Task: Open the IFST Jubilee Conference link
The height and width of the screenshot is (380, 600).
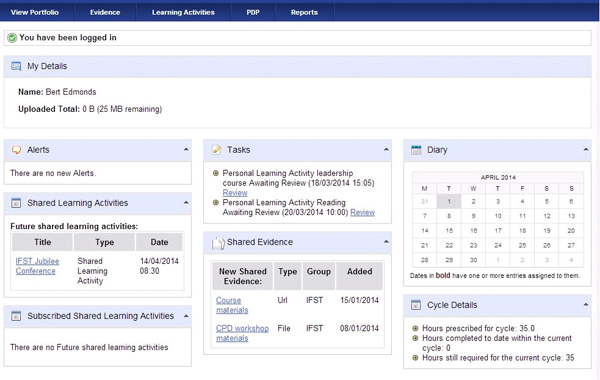Action: point(37,266)
